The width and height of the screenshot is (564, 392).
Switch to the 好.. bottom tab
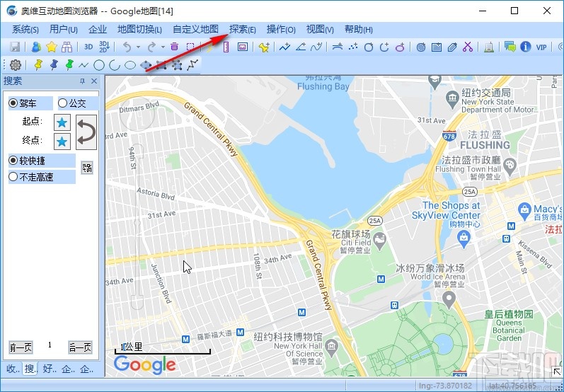pos(50,369)
